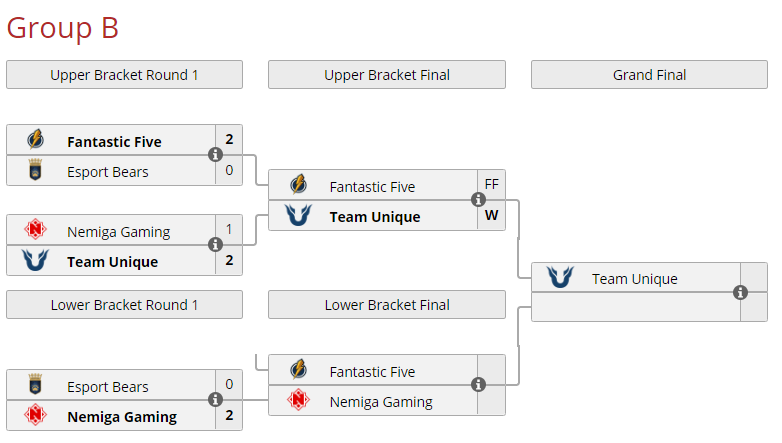This screenshot has height=443, width=782.
Task: Click Nemiga Gaming logo in Lower Bracket Final
Action: [298, 401]
